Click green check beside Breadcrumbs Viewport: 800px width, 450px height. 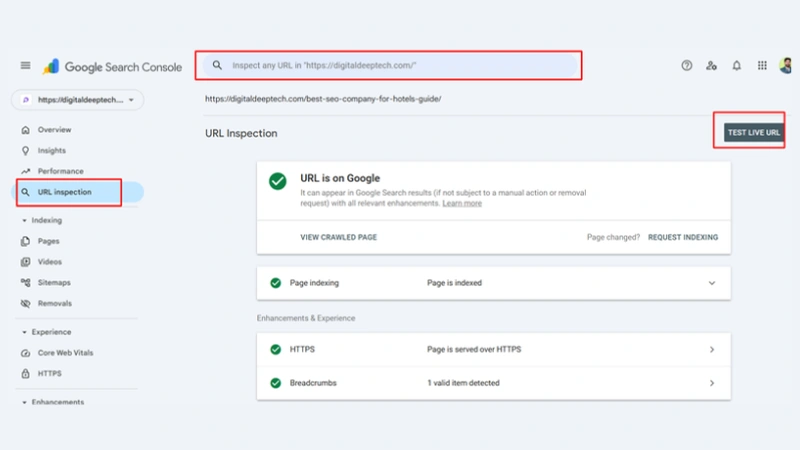click(276, 383)
